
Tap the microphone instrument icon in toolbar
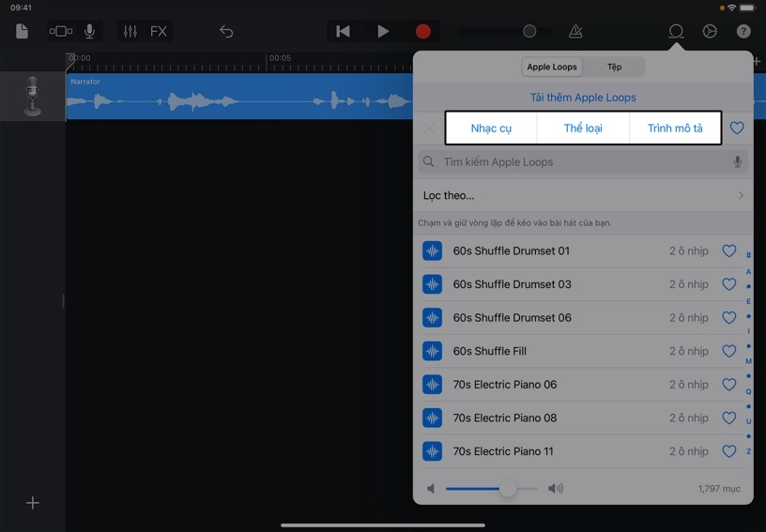(x=90, y=31)
